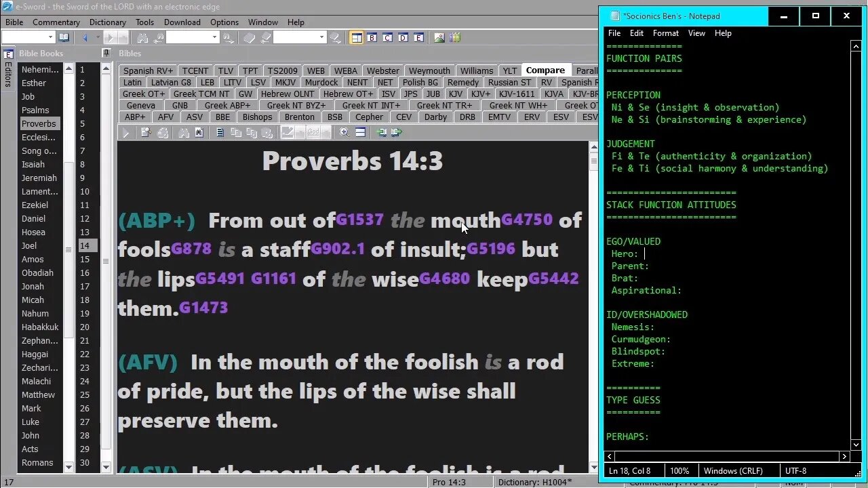This screenshot has width=868, height=488.
Task: Open the back-history dropdown arrow
Action: 98,37
